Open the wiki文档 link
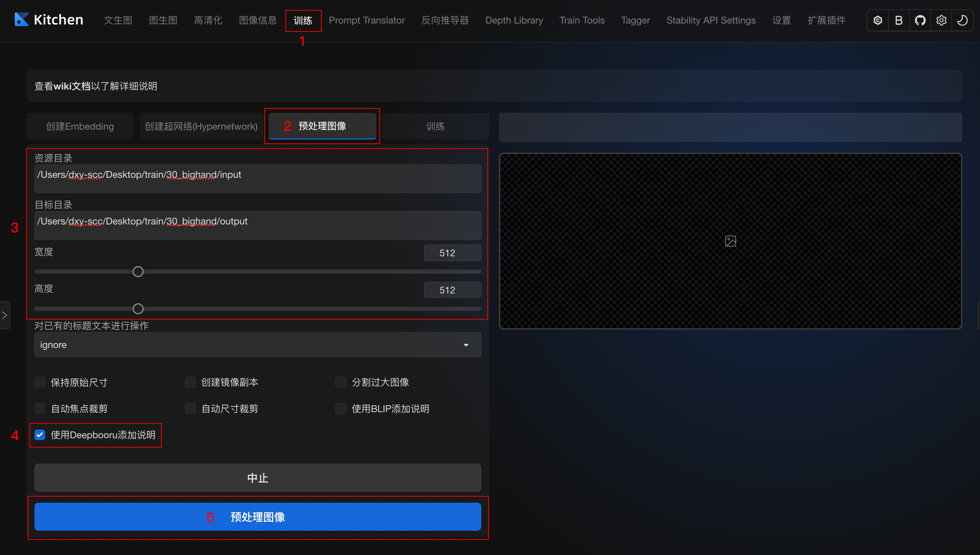 tap(72, 86)
